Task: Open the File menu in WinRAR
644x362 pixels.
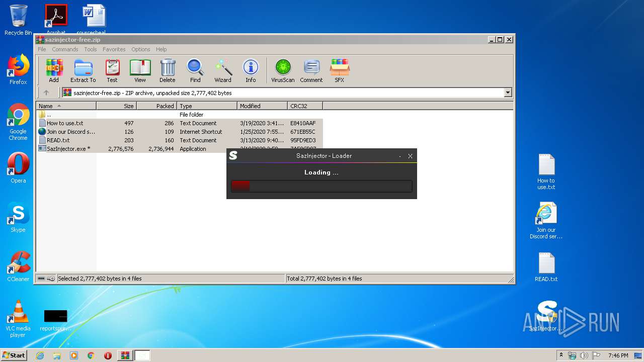Action: pos(42,49)
